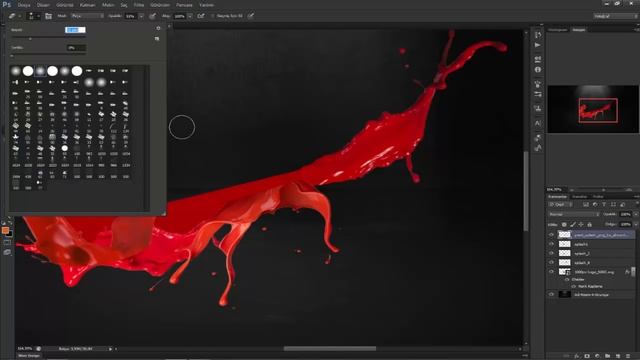Screen dimensions: 640x360
Task: Open layer opacity dropdown arrow
Action: [x=636, y=214]
